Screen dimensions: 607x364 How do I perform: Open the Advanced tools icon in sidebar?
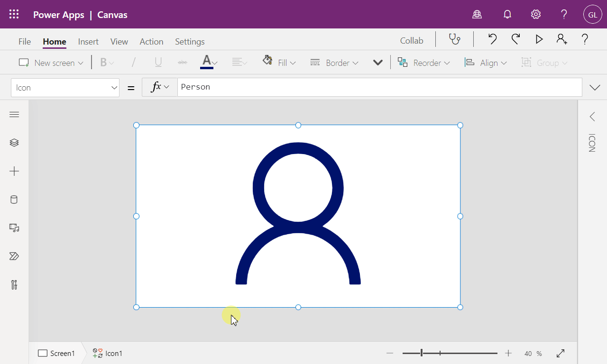[x=14, y=285]
